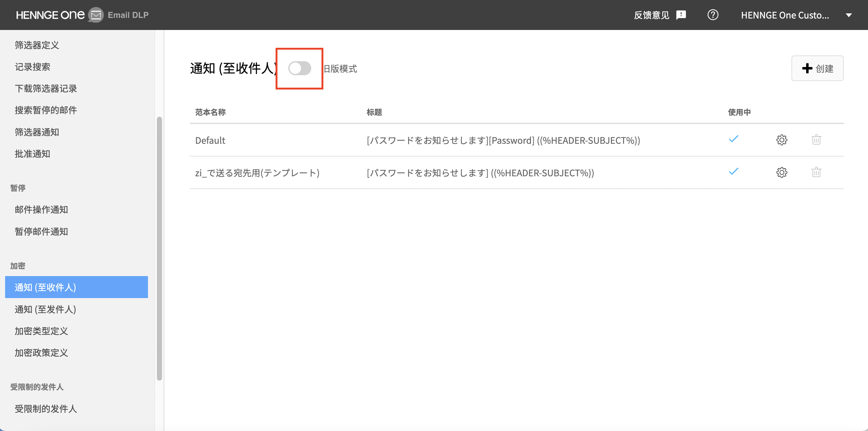
Task: Open 批准通知 from the sidebar
Action: point(32,154)
